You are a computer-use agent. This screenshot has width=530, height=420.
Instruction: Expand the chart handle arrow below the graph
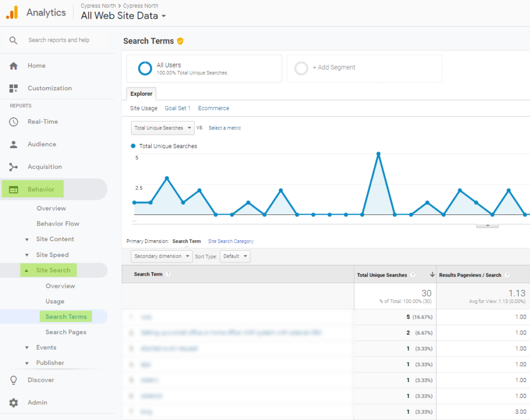tap(488, 226)
